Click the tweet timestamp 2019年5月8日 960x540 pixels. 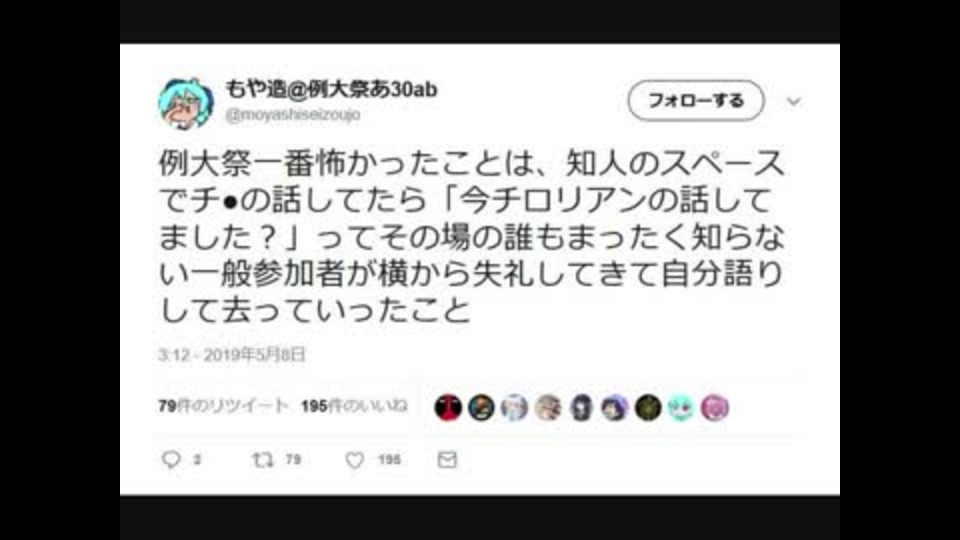coord(254,354)
